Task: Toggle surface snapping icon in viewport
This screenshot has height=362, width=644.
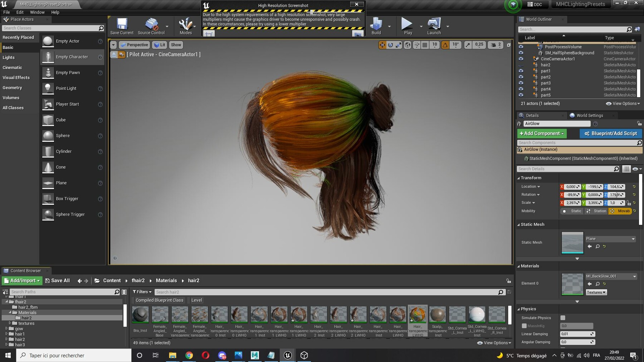Action: pyautogui.click(x=416, y=45)
